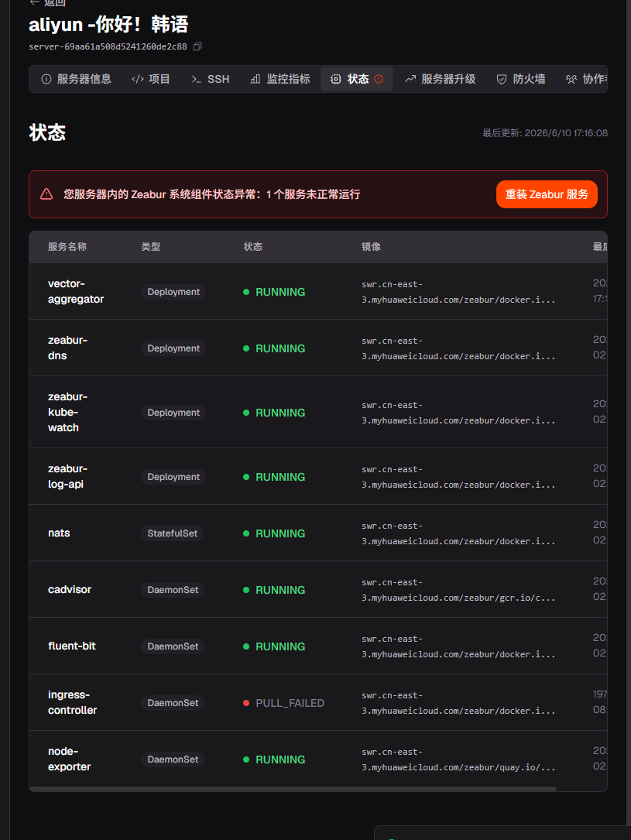Click the DaemonSet badge of cadvisor
The height and width of the screenshot is (840, 631).
click(x=173, y=590)
